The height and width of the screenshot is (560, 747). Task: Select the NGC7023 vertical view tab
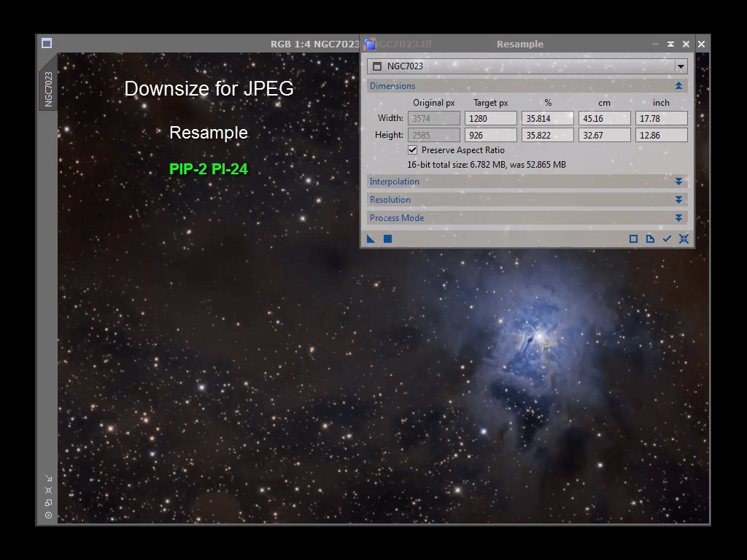pyautogui.click(x=49, y=89)
